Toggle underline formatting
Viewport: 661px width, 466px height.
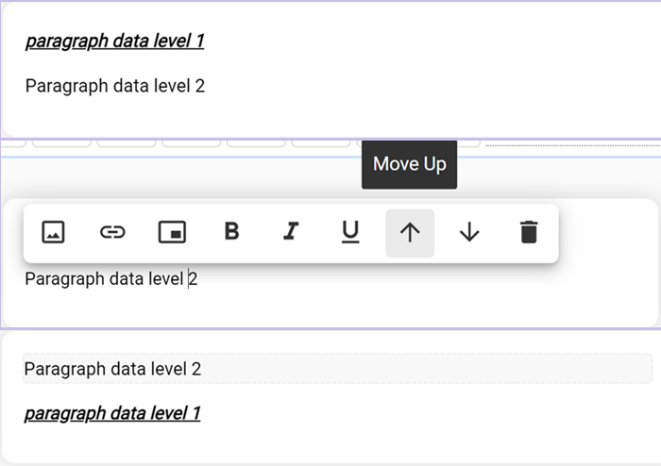350,232
